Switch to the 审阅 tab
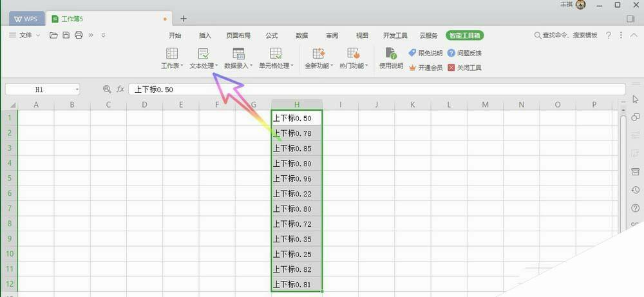This screenshot has height=297, width=644. 332,35
